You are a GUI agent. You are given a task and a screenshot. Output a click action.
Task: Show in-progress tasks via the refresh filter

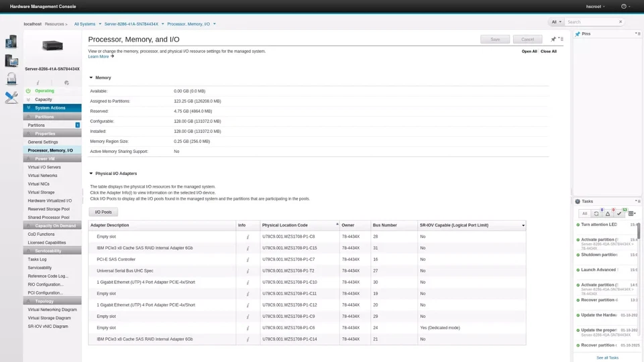(596, 213)
